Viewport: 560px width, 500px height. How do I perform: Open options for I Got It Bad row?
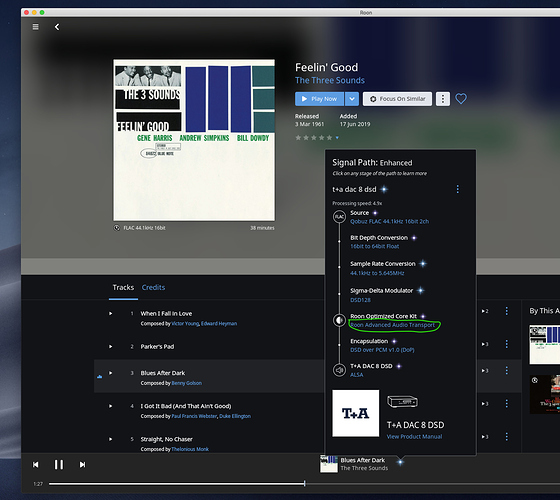pos(506,404)
